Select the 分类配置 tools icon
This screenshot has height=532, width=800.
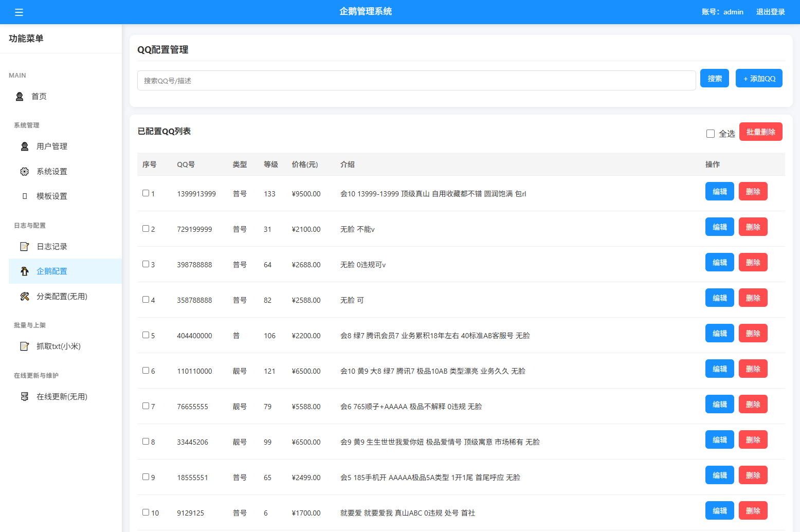click(24, 297)
